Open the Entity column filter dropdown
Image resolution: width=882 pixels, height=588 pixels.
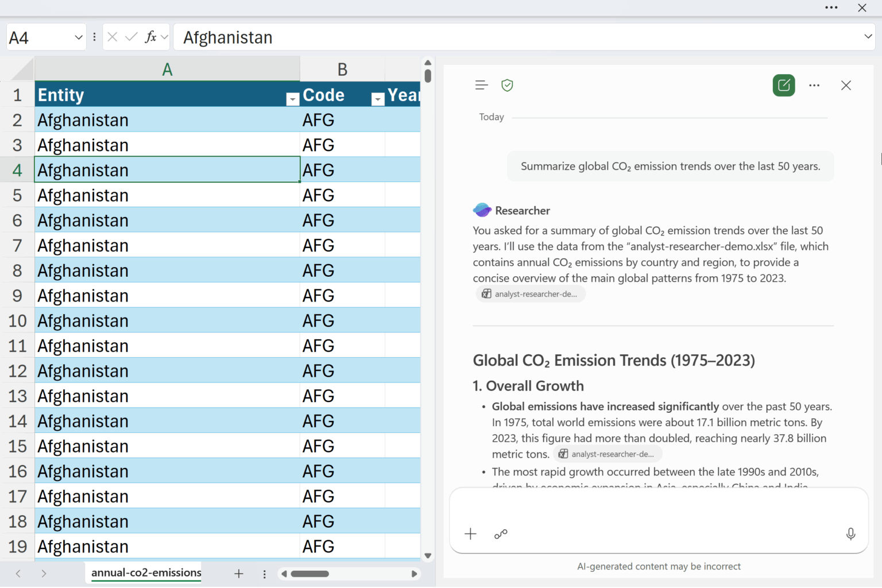pos(292,99)
